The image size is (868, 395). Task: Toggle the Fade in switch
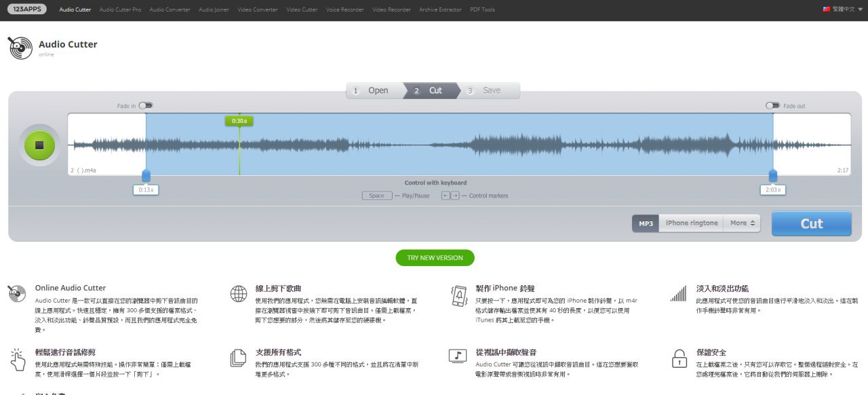pos(146,106)
